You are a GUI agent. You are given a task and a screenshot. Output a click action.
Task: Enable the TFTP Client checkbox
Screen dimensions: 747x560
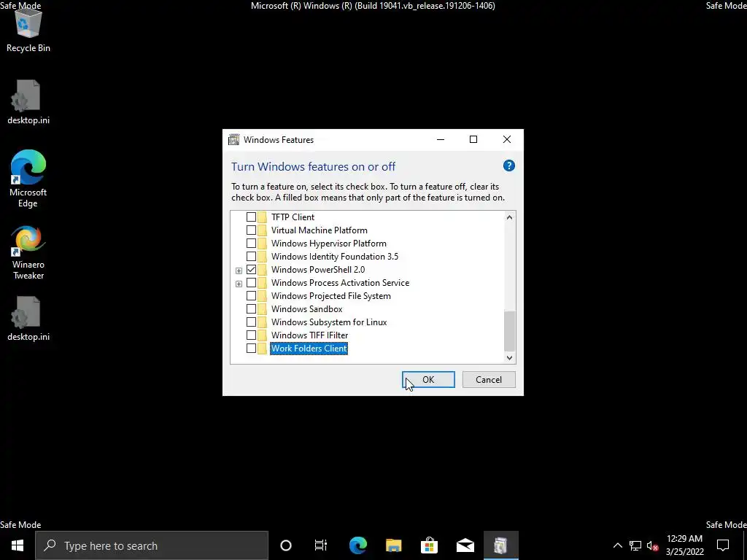point(251,217)
